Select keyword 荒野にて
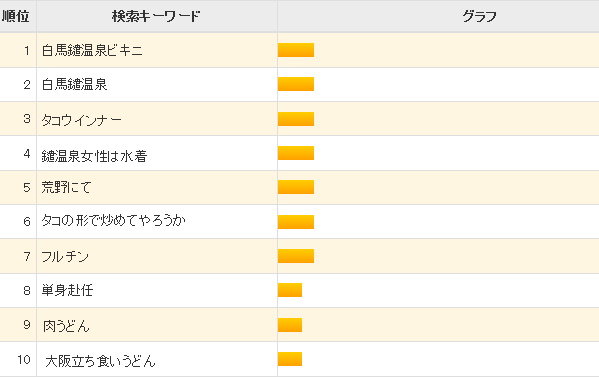 [x=66, y=188]
